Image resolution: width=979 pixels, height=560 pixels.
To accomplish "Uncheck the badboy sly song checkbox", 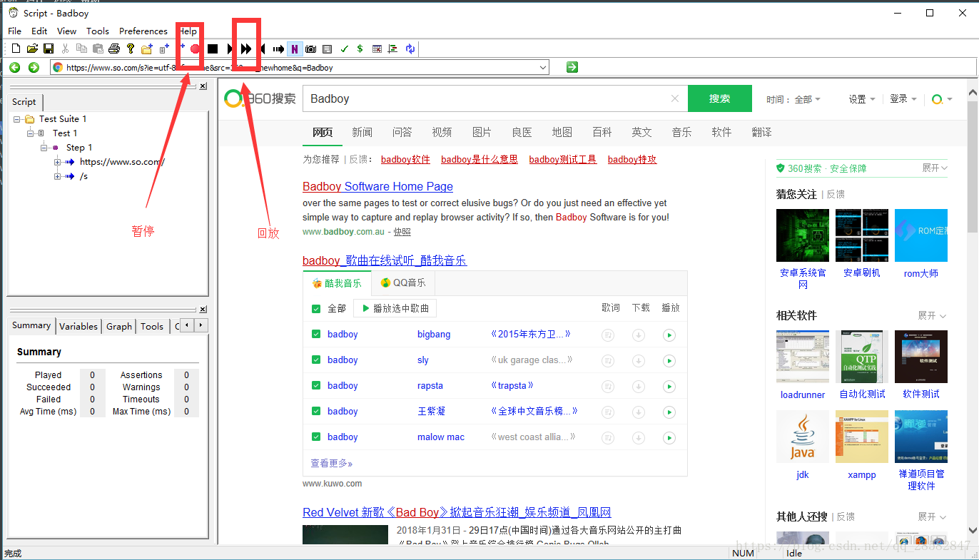I will 316,360.
